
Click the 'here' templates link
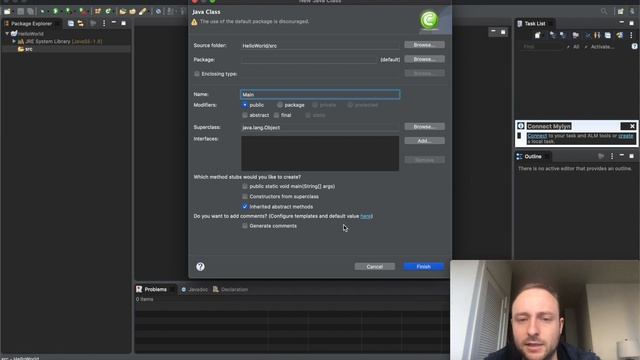pyautogui.click(x=366, y=216)
